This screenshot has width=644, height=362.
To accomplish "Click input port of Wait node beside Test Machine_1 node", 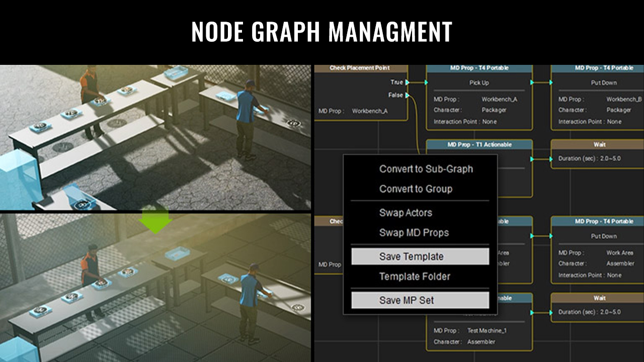I will (x=551, y=312).
